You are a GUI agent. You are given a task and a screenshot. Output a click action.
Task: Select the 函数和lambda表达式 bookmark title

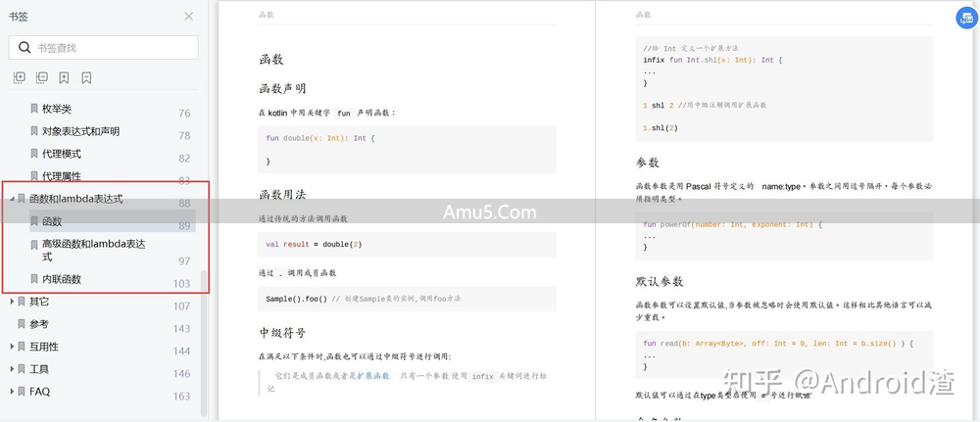76,199
